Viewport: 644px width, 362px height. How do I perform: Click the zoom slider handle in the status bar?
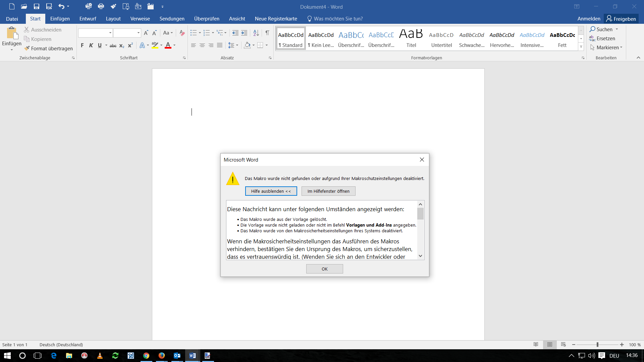tap(597, 345)
